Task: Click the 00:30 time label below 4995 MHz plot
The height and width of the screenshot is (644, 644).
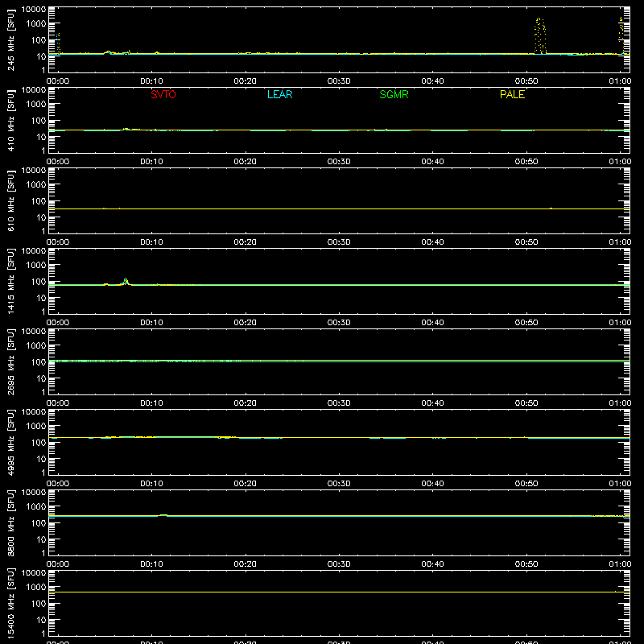Action: click(339, 484)
